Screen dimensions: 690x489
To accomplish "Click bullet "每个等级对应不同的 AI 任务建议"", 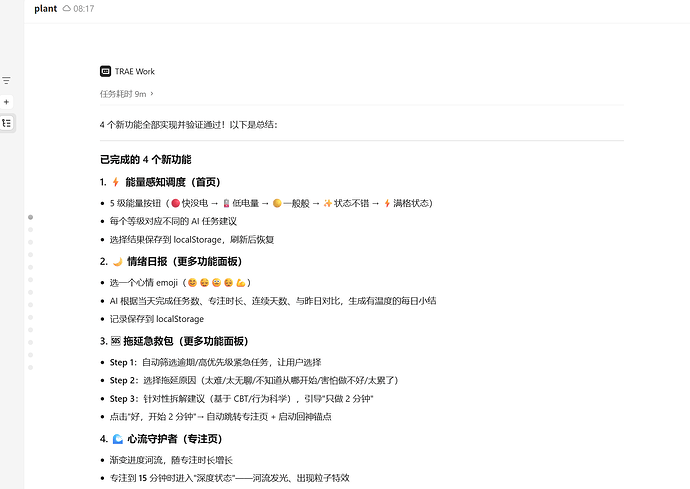I will point(173,221).
